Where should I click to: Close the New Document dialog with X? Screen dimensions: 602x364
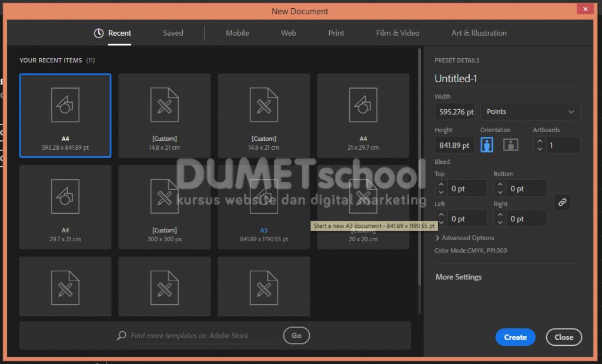pos(585,9)
